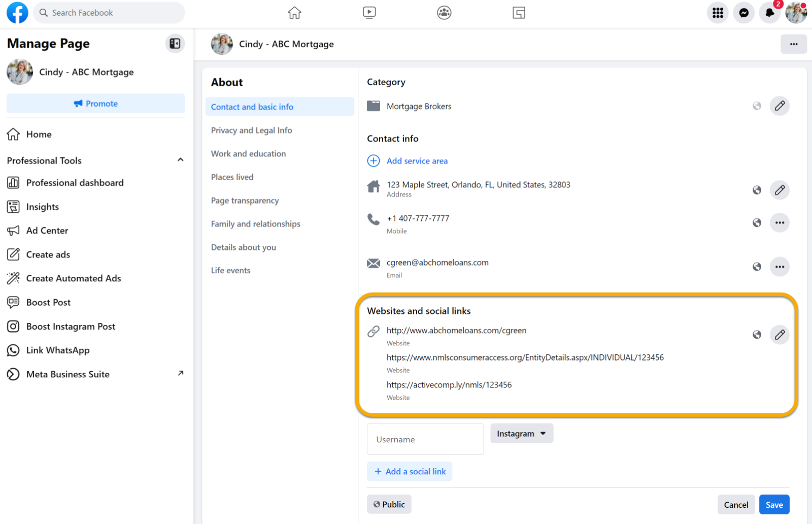Screen dimensions: 812x524
Task: Click Add a social link
Action: click(x=410, y=471)
